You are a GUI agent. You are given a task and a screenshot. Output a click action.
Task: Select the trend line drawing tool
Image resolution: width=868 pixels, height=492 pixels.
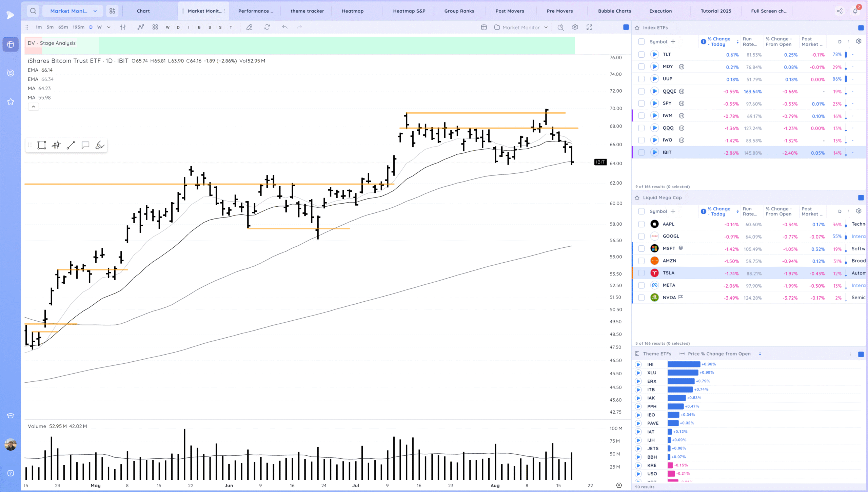[x=71, y=145]
